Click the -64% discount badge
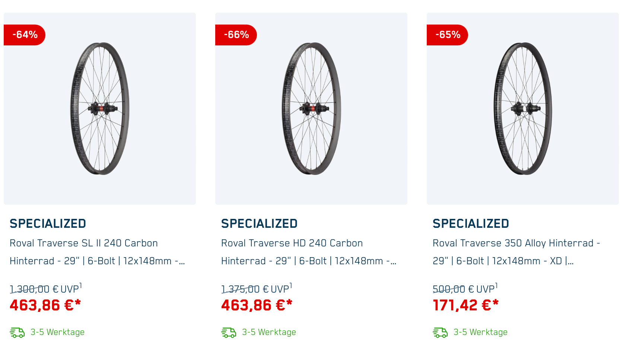This screenshot has height=364, width=642. (25, 35)
